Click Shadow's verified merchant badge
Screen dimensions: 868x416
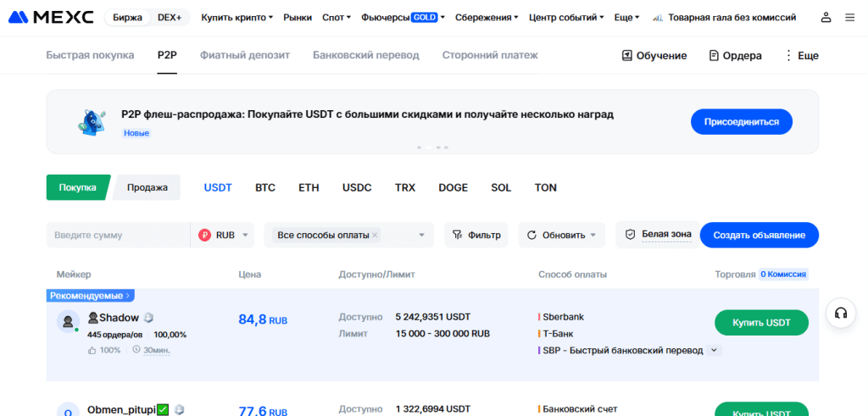[148, 318]
